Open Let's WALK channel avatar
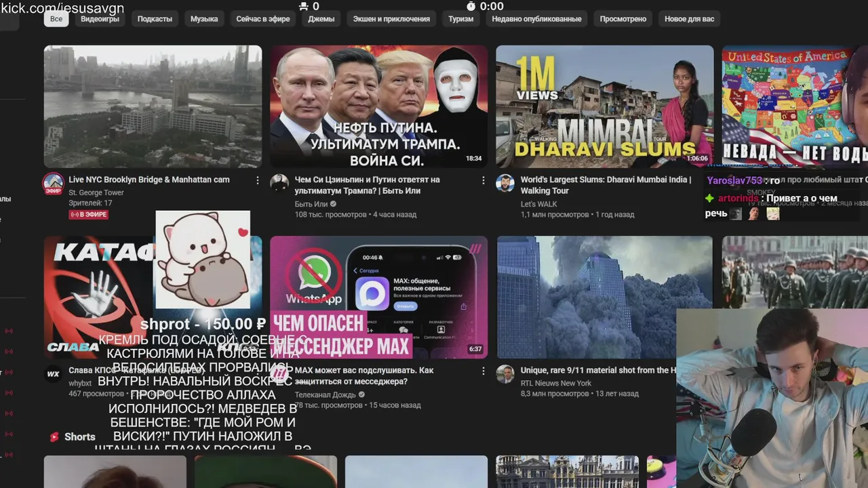This screenshot has height=488, width=868. pos(505,183)
